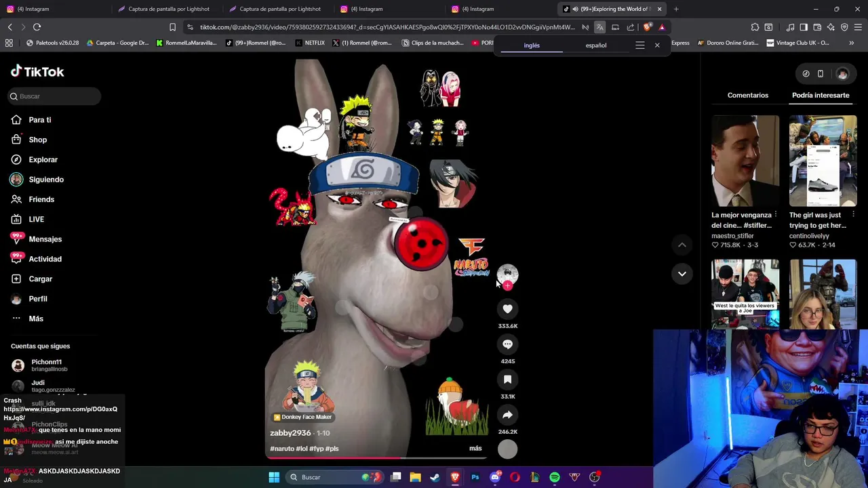This screenshot has width=868, height=488.
Task: Like the video with the heart icon
Action: pos(507,309)
